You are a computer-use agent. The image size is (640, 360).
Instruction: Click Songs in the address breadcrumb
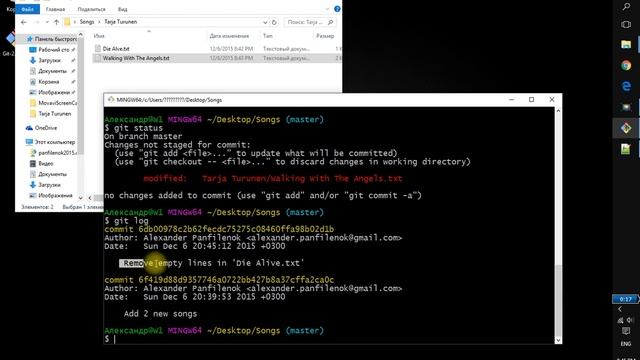tap(87, 22)
